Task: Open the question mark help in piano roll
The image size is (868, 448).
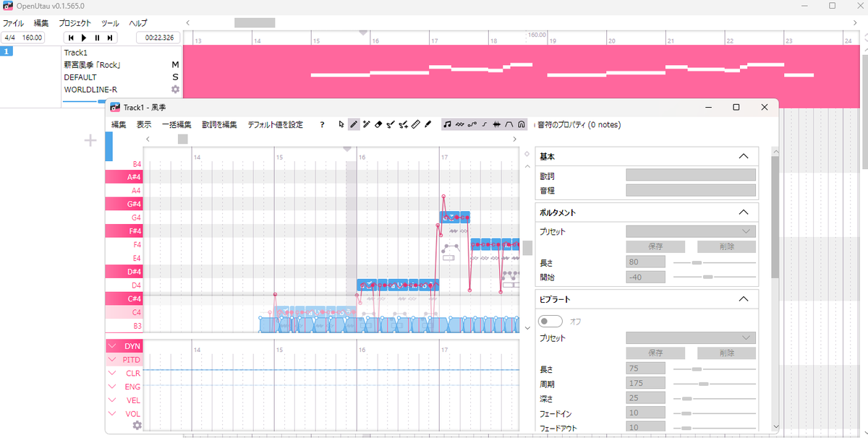Action: pyautogui.click(x=322, y=125)
